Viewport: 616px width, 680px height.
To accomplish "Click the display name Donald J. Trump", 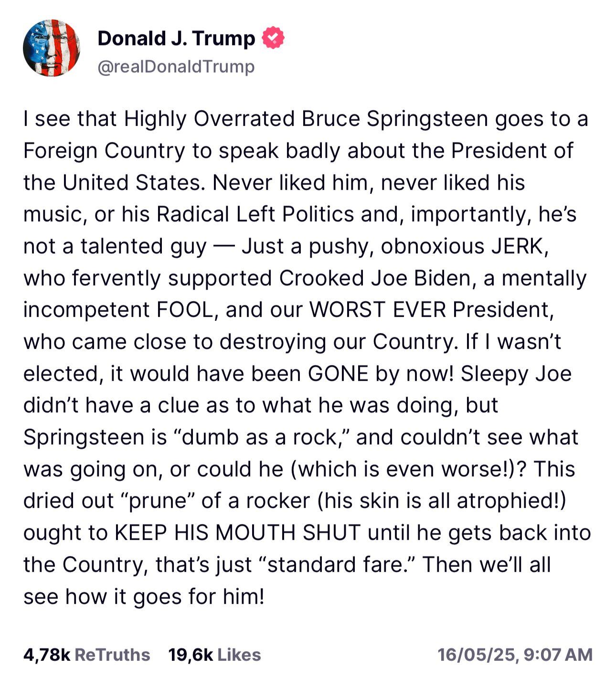I will point(174,39).
